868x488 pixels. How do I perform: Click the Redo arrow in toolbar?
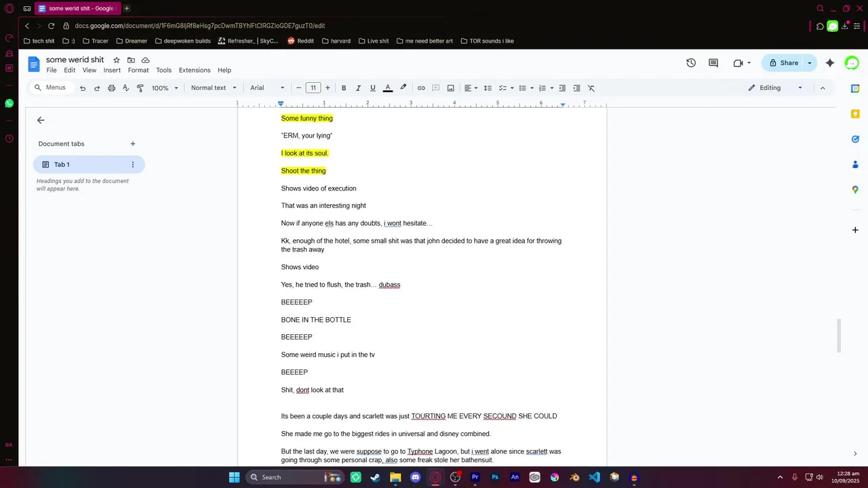click(x=97, y=88)
